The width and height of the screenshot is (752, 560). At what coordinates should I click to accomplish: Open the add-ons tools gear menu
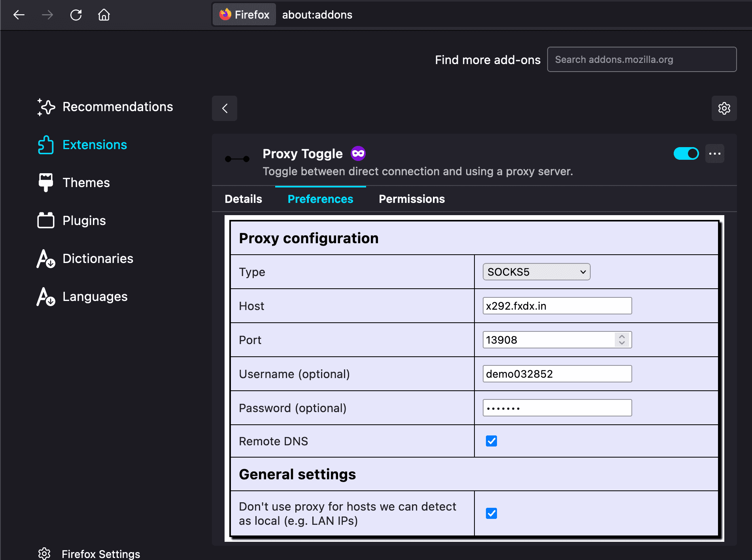coord(724,108)
